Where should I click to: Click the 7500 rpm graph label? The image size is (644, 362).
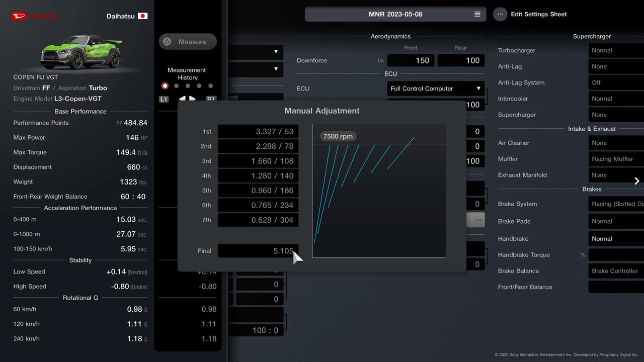(338, 136)
